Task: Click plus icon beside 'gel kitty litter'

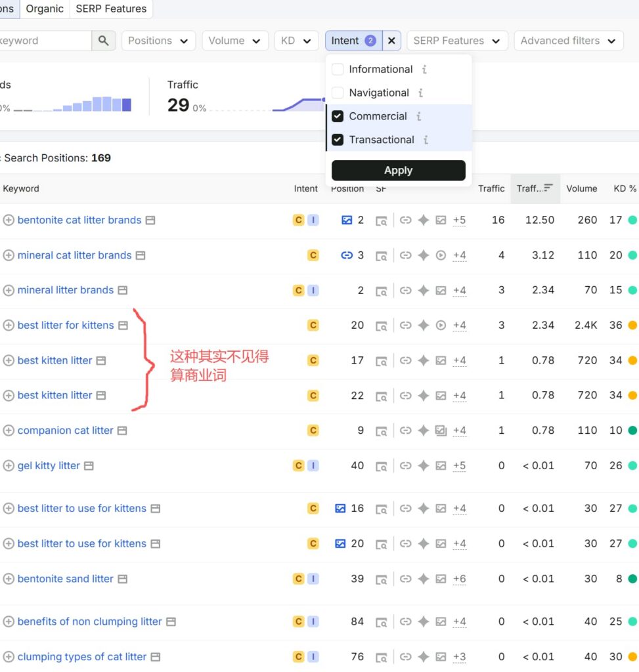Action: 9,465
